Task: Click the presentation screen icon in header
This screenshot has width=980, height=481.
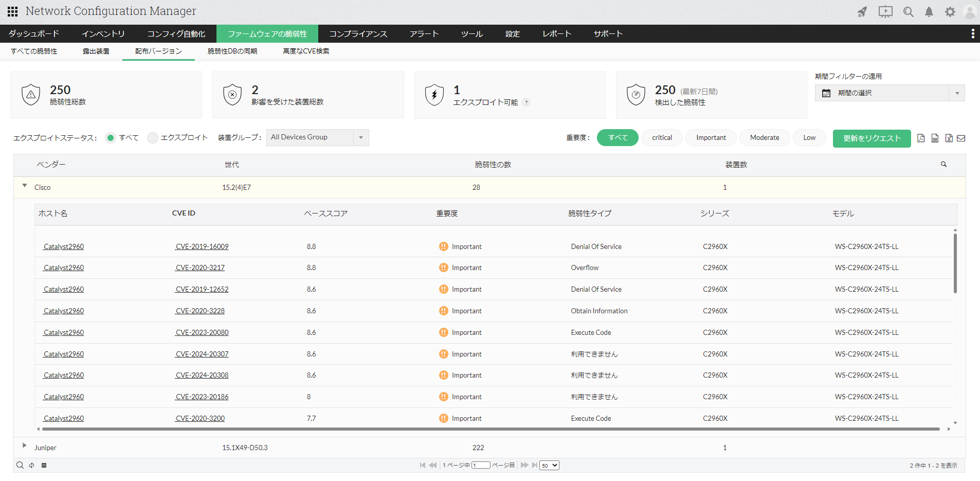Action: coord(885,12)
